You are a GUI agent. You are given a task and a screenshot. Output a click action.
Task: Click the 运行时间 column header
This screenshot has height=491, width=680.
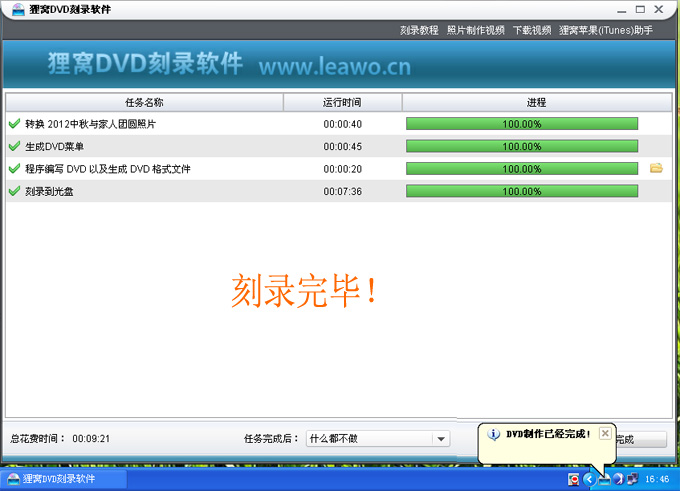[x=342, y=102]
